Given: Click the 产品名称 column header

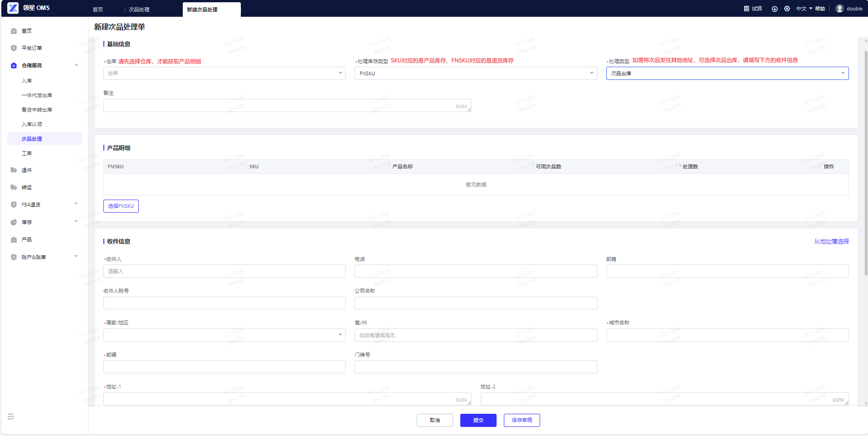Looking at the screenshot, I should pos(403,167).
